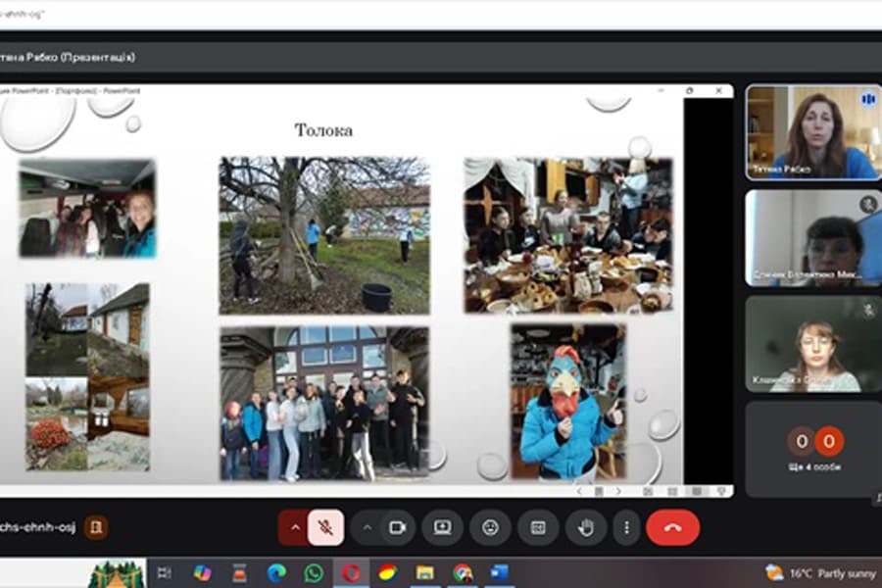Viewport: 882px width, 588px height.
Task: Toggle the camera on or off
Action: click(397, 527)
